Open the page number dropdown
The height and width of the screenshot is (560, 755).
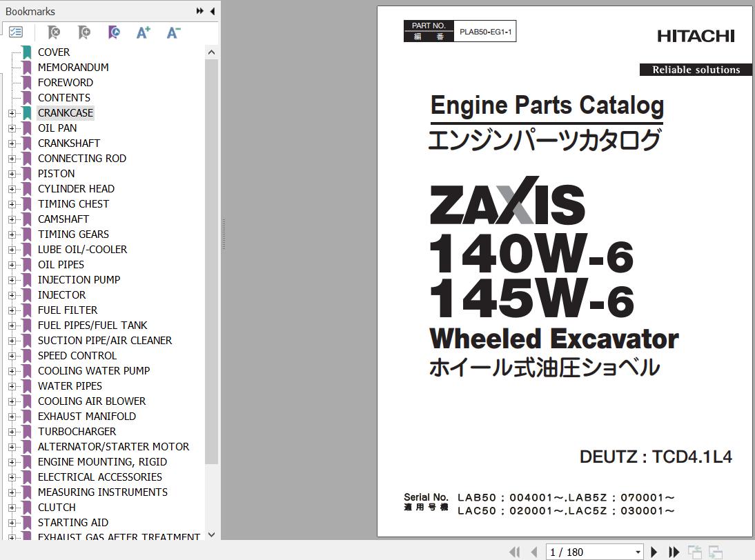point(638,552)
